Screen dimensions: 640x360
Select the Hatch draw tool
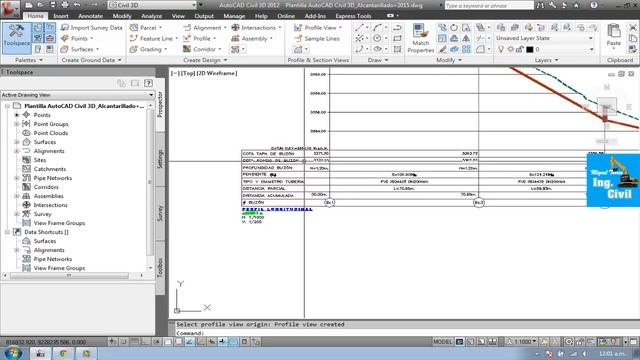[397, 49]
